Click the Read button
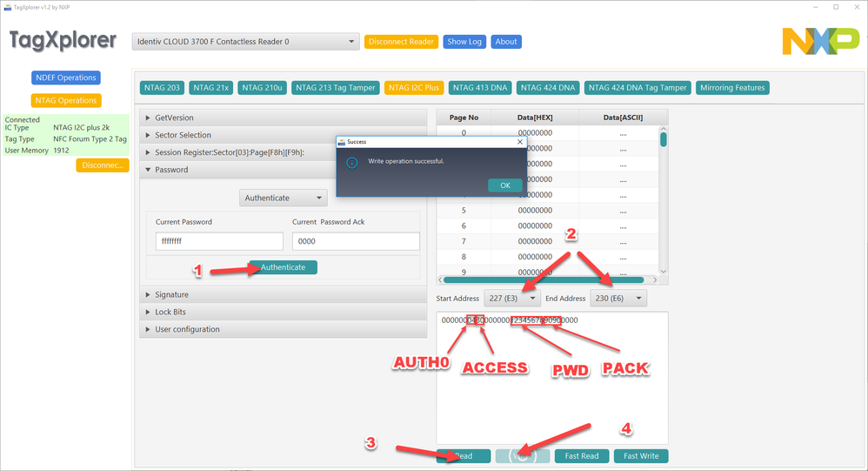868x471 pixels. point(464,456)
